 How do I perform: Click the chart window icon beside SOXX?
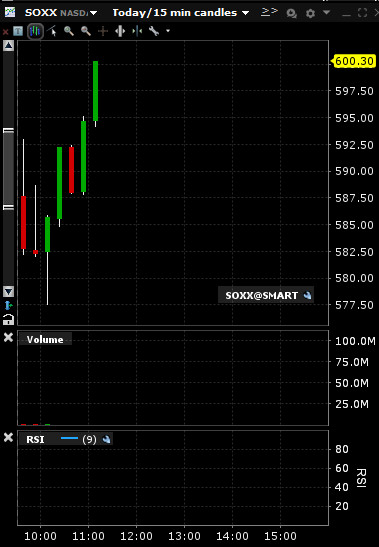[x=10, y=13]
